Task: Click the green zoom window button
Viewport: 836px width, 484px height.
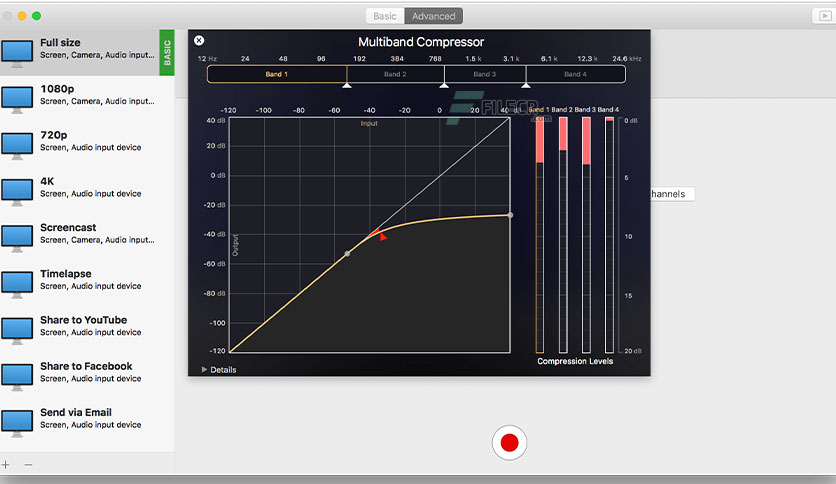Action: (x=36, y=16)
